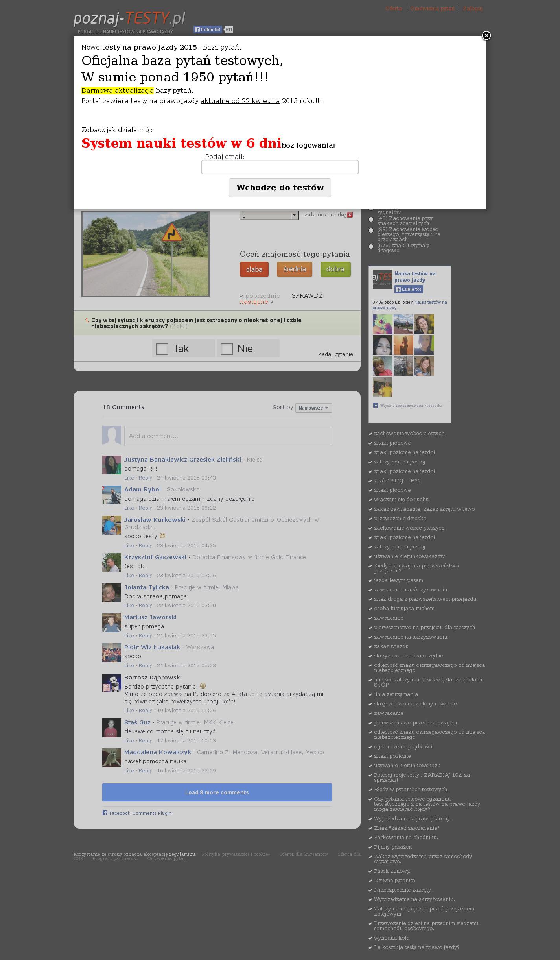Image resolution: width=560 pixels, height=960 pixels.
Task: Open the 'Najnowsze' sort dropdown
Action: coord(313,408)
